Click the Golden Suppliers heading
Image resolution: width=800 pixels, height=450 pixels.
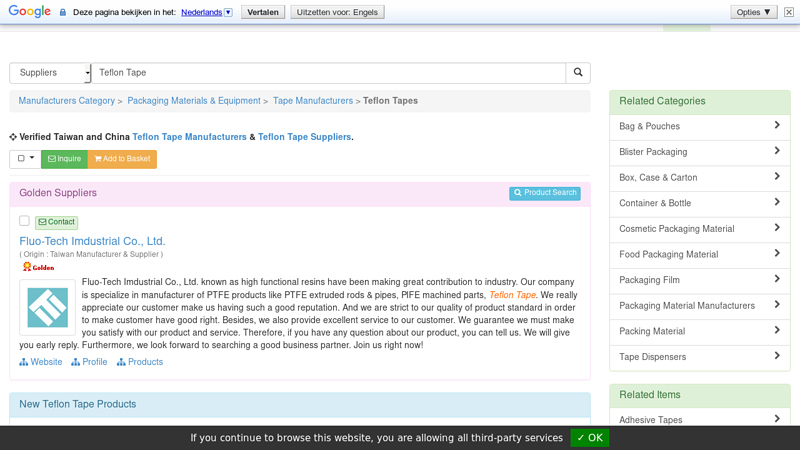click(x=58, y=193)
